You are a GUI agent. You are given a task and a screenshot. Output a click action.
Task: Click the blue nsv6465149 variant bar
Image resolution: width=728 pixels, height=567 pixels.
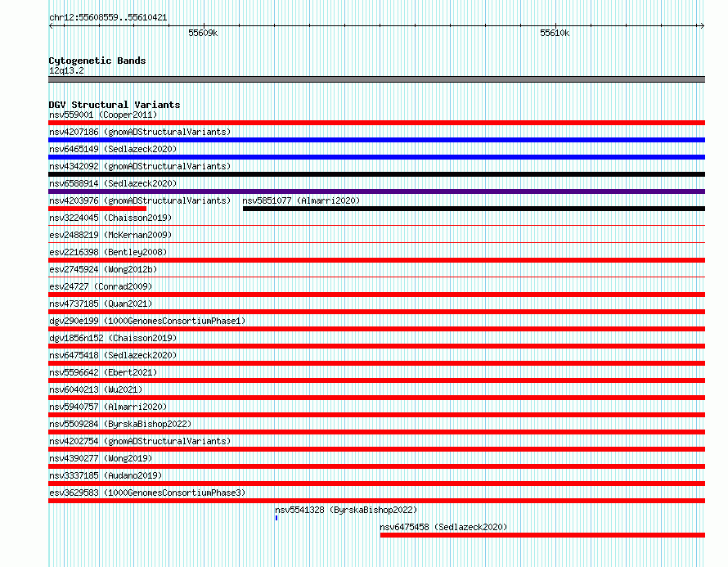click(x=376, y=157)
